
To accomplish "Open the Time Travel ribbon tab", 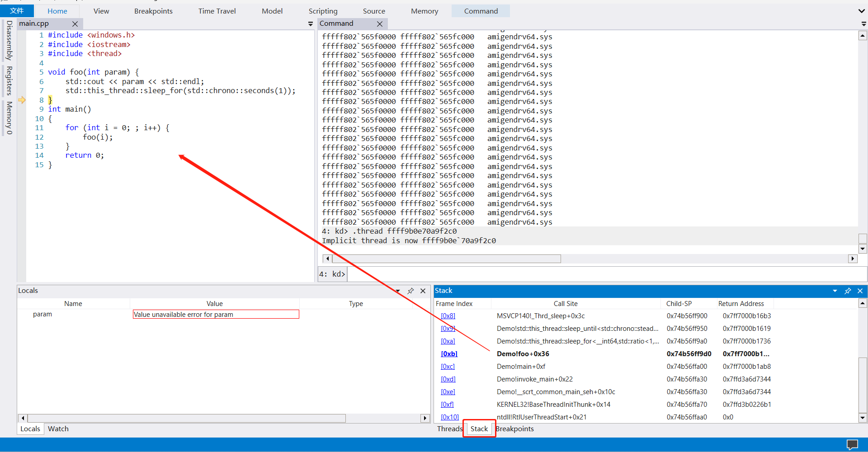I will point(217,11).
